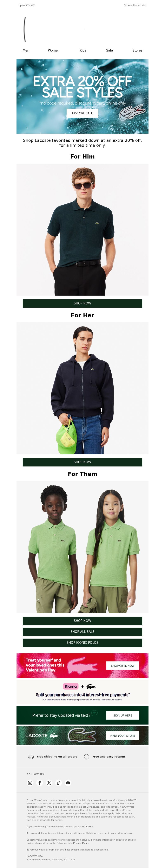Click SHOP NOW under For Him

82,303
